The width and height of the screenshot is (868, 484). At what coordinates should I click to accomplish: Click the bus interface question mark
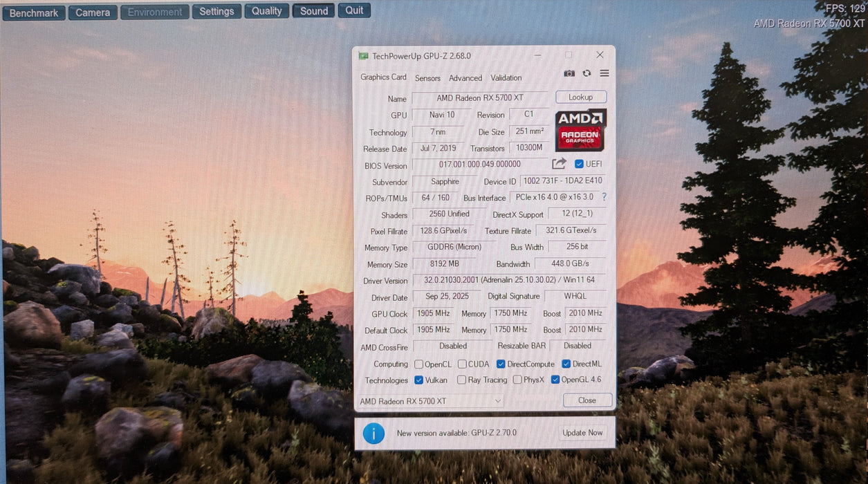pos(604,197)
